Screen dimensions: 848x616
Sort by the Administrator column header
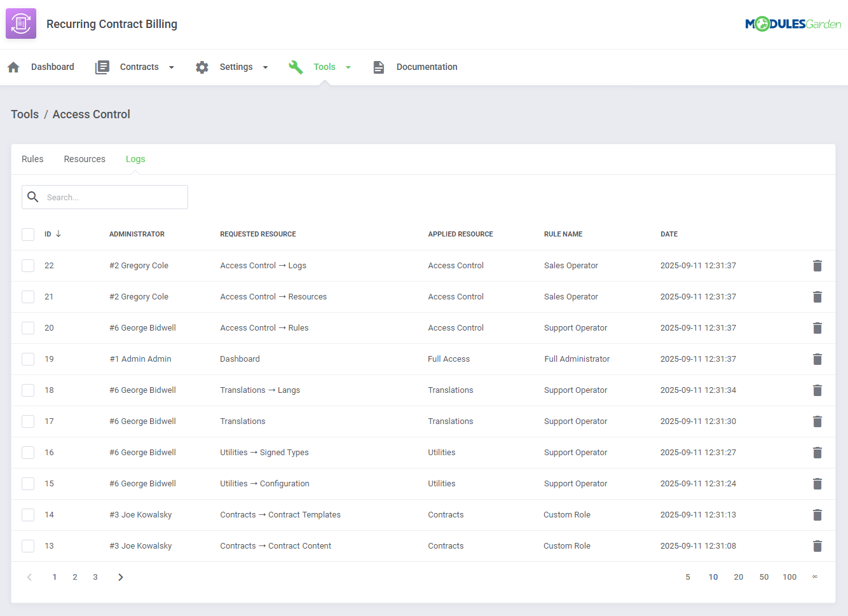click(137, 234)
